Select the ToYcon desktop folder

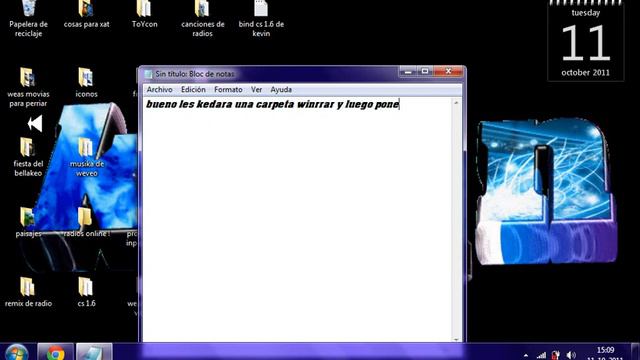(x=144, y=15)
